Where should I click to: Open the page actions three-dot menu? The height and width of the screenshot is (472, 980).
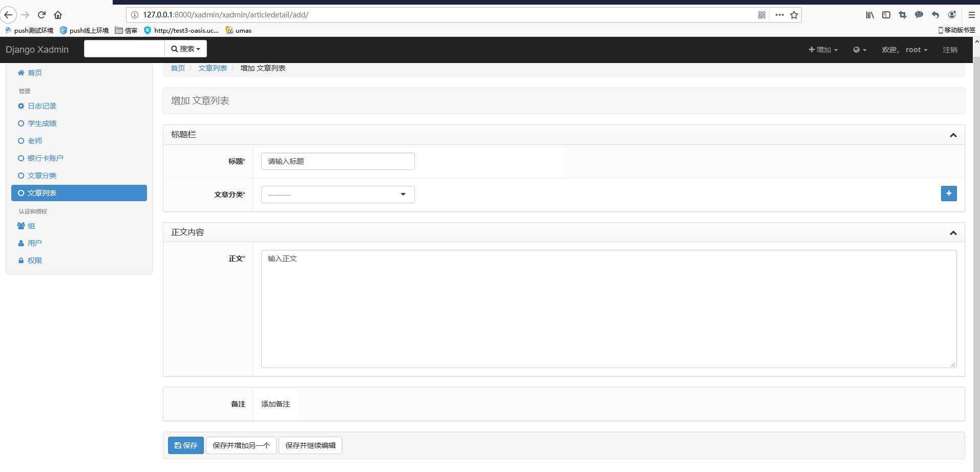[x=779, y=15]
